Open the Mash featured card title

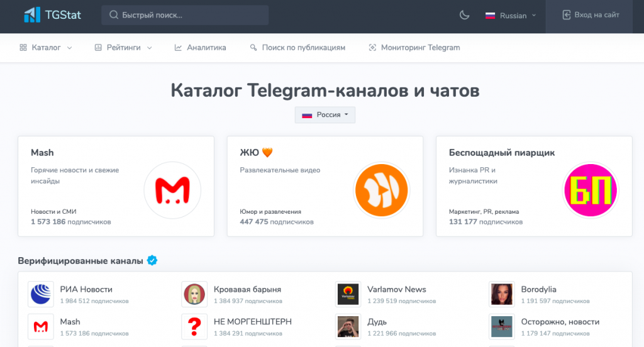42,152
